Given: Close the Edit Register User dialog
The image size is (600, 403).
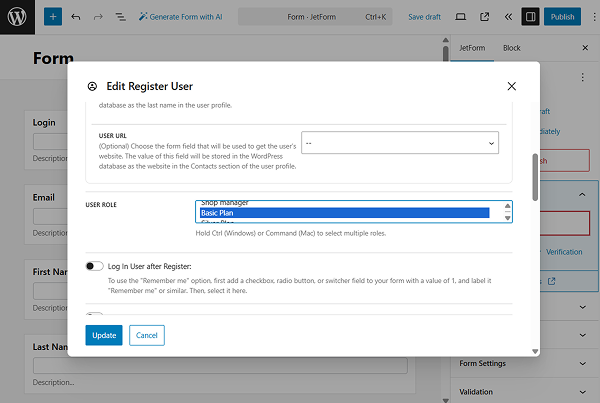Looking at the screenshot, I should point(512,86).
